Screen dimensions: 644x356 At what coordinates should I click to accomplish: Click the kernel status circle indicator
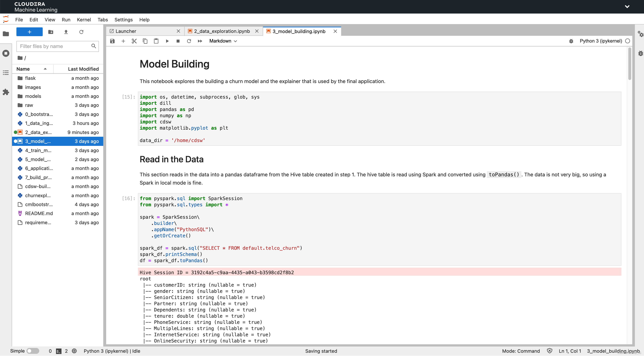pos(627,41)
